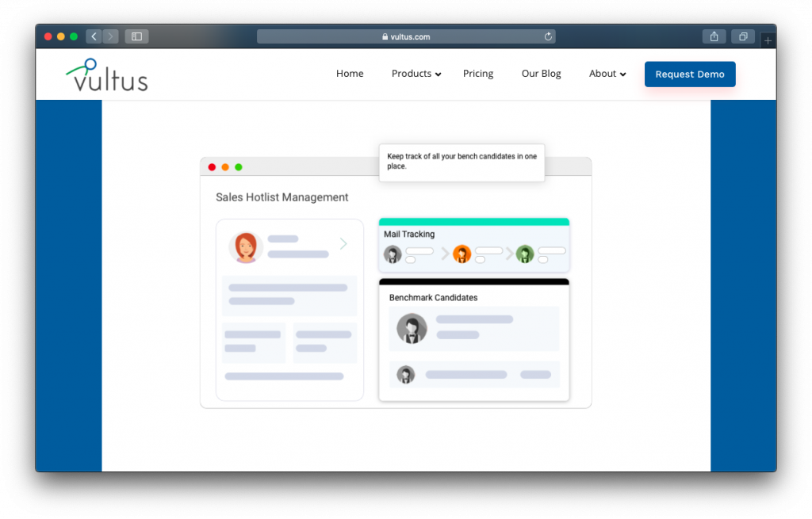812x519 pixels.
Task: Expand the Products dropdown menu
Action: click(416, 74)
